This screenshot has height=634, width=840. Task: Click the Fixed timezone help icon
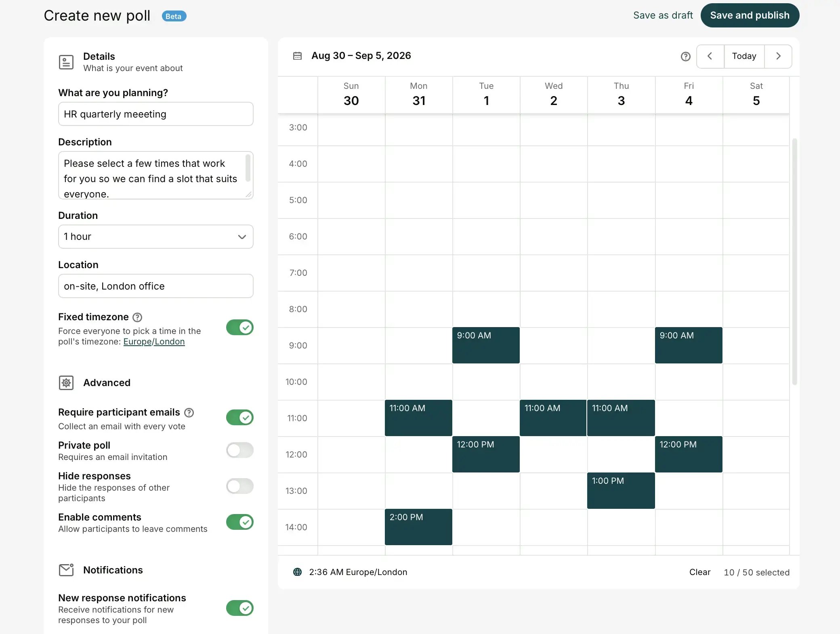137,317
